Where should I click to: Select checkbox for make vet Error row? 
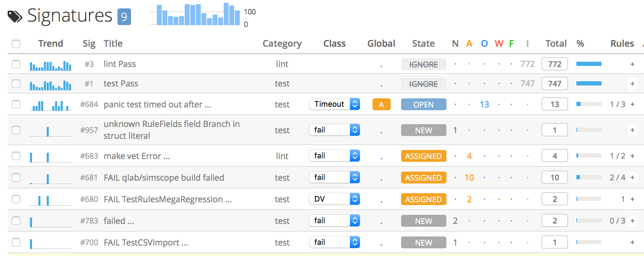(x=16, y=156)
